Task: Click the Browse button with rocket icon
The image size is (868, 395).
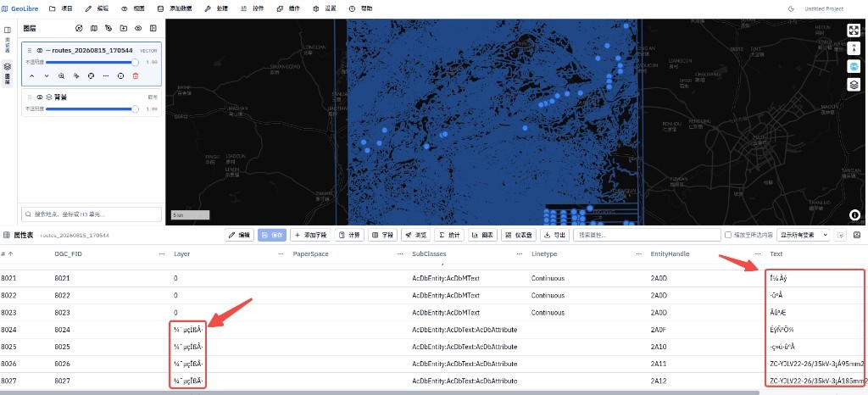Action: [x=415, y=235]
